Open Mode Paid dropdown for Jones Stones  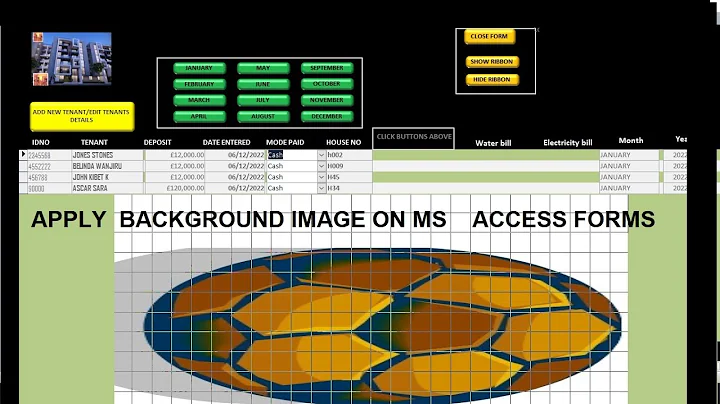pos(322,155)
